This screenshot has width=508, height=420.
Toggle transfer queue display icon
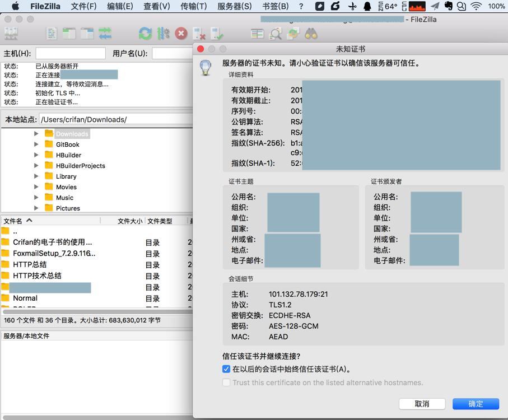tap(105, 34)
